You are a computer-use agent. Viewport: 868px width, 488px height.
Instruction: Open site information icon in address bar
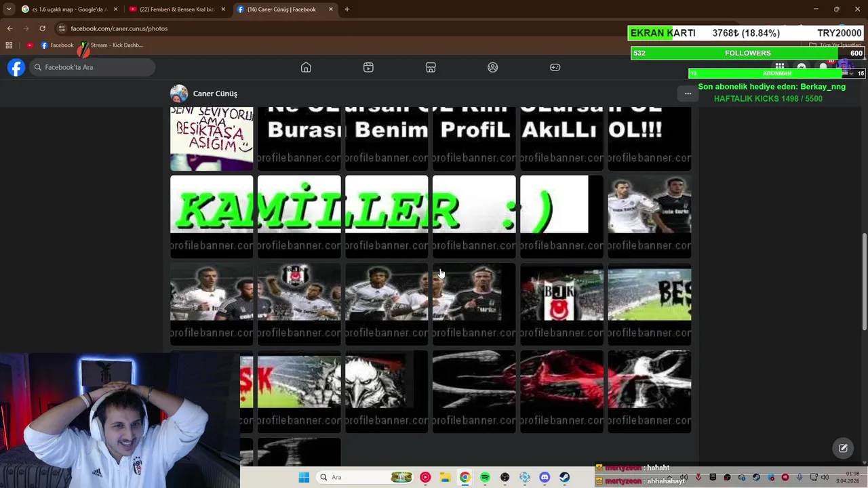coord(62,28)
